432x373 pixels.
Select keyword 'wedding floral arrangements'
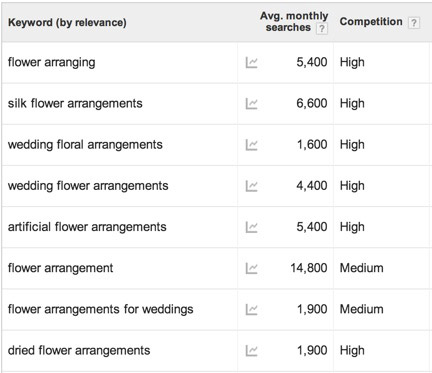[x=85, y=145]
